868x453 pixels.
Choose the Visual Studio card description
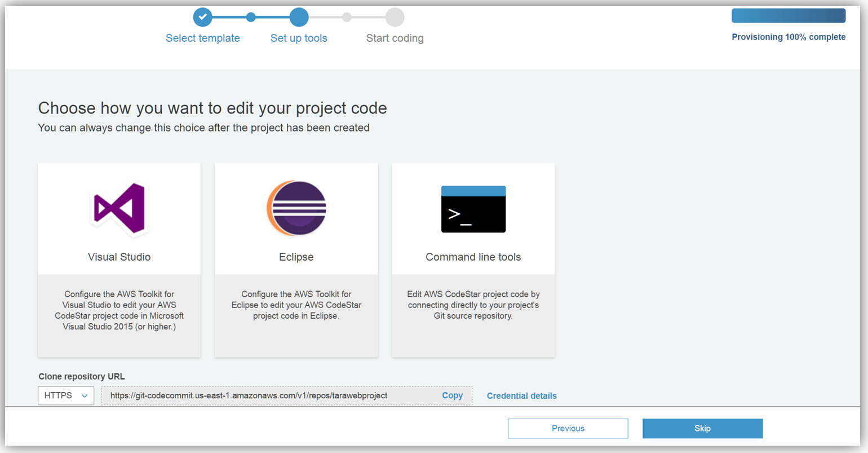[x=119, y=310]
